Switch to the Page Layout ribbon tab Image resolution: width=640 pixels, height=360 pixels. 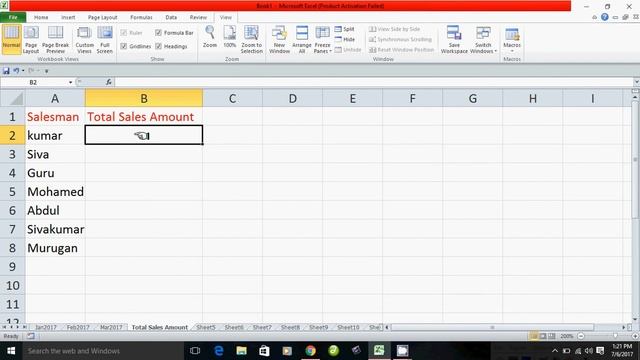102,17
